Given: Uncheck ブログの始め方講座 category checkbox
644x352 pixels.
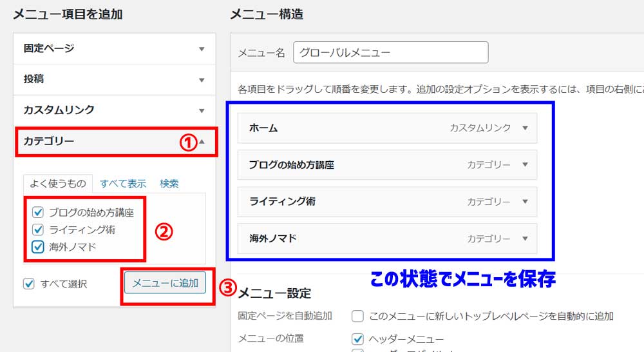Looking at the screenshot, I should (x=37, y=212).
